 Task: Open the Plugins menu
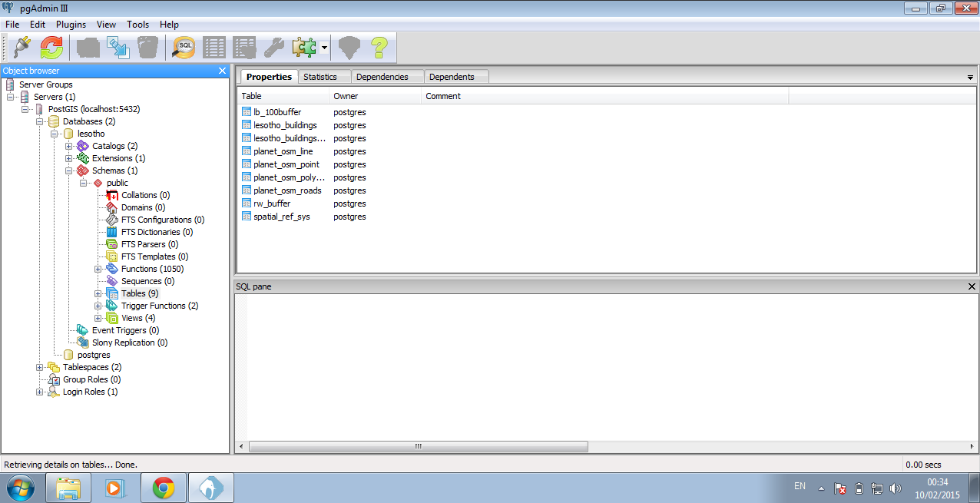(71, 25)
